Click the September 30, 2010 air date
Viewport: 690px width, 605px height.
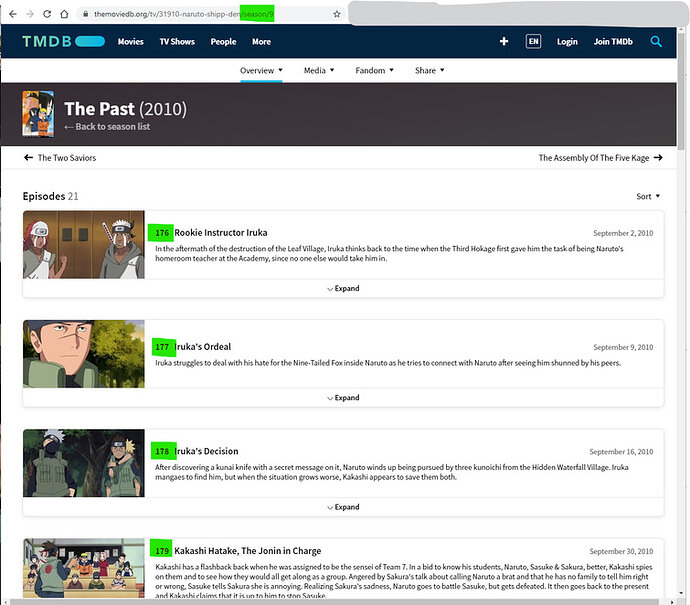(x=621, y=551)
